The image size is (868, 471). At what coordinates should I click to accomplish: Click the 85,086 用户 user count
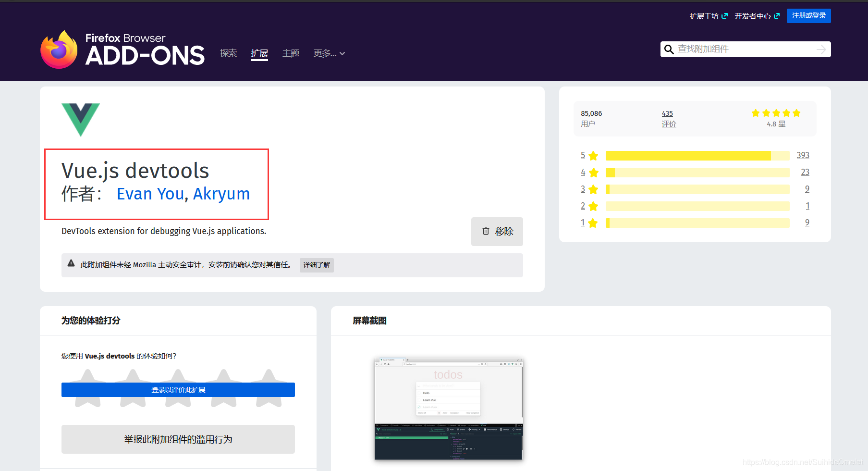click(x=591, y=119)
